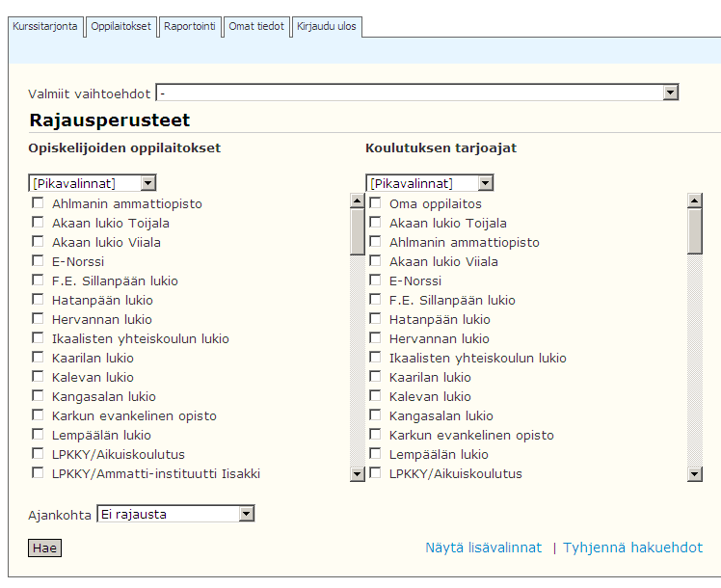Click up arrow of student institutions scrollbar

point(358,200)
